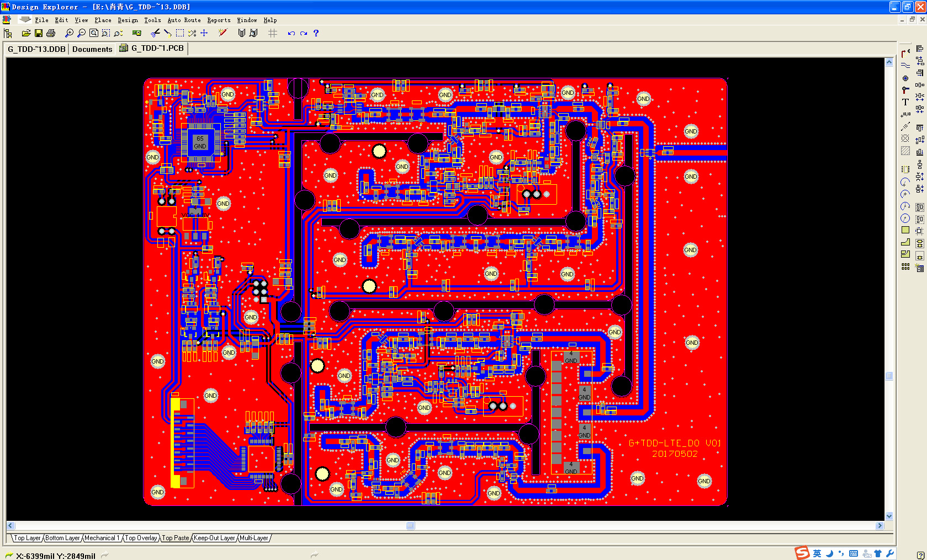
Task: Click the Undo arrow icon
Action: pos(291,33)
